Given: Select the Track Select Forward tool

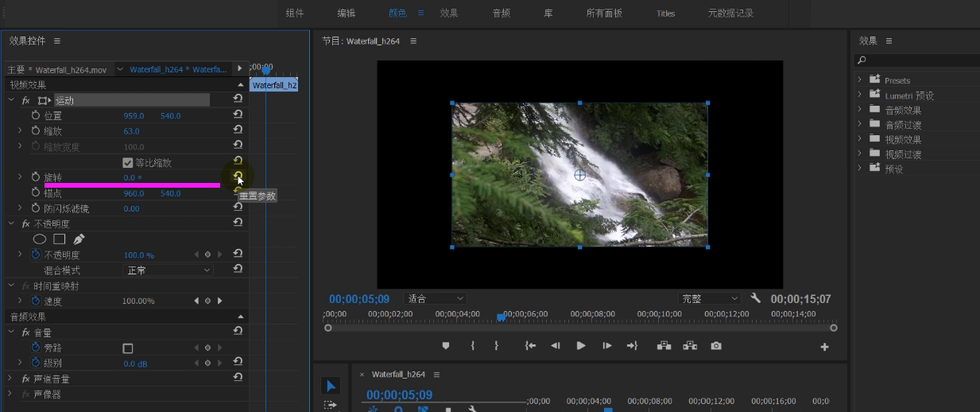Looking at the screenshot, I should (x=331, y=406).
